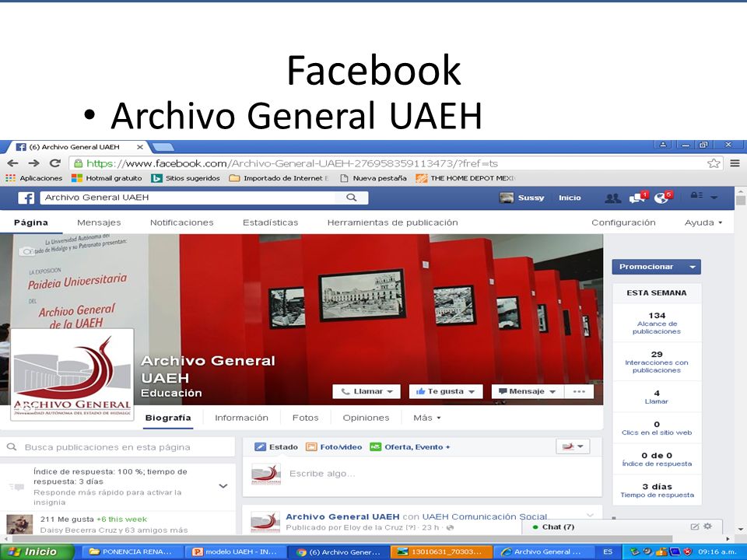Click new message compose icon in chat bar
Image resolution: width=747 pixels, height=560 pixels.
[695, 527]
